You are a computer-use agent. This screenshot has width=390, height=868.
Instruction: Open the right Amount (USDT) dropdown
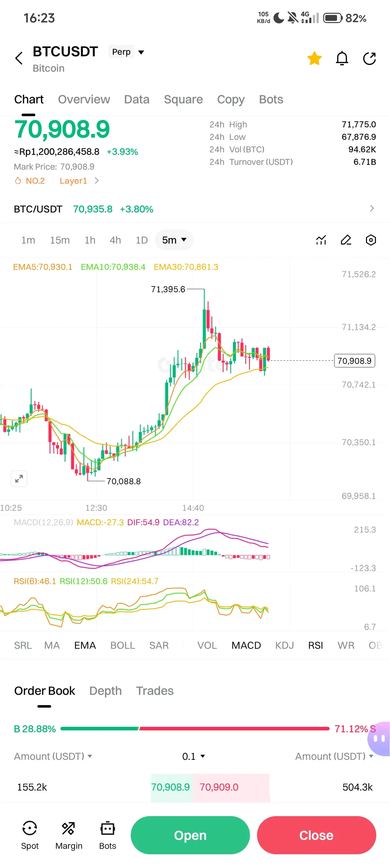[334, 757]
